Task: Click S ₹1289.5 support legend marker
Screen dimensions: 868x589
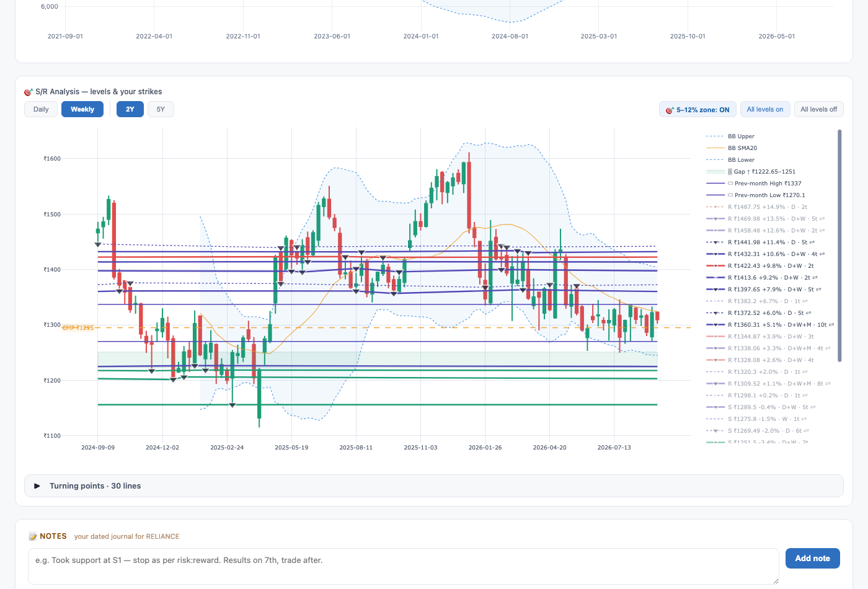Action: (x=715, y=407)
